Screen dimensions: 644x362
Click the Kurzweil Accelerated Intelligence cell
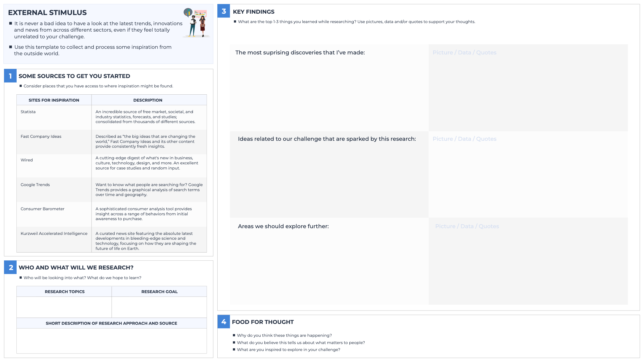tap(54, 239)
